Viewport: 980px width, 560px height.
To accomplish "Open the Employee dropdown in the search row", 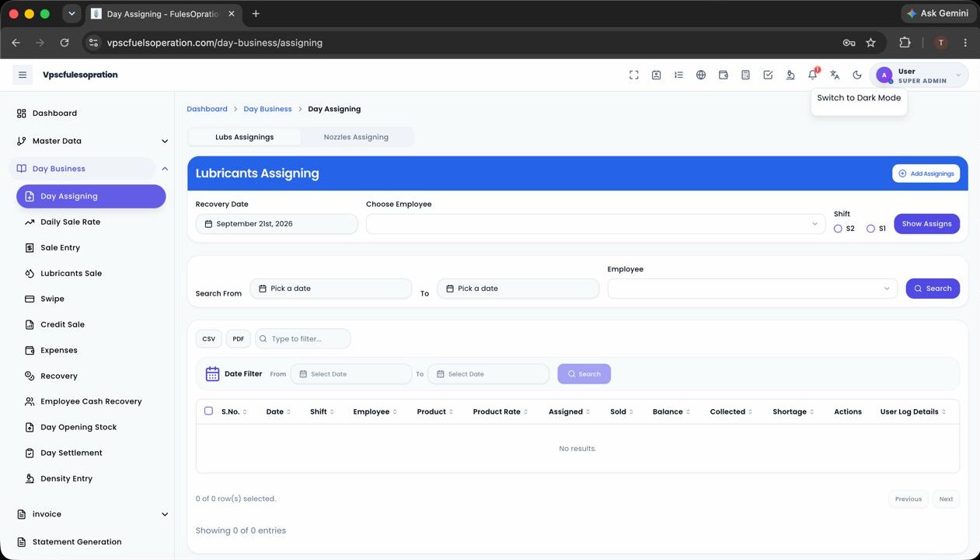I will 752,289.
